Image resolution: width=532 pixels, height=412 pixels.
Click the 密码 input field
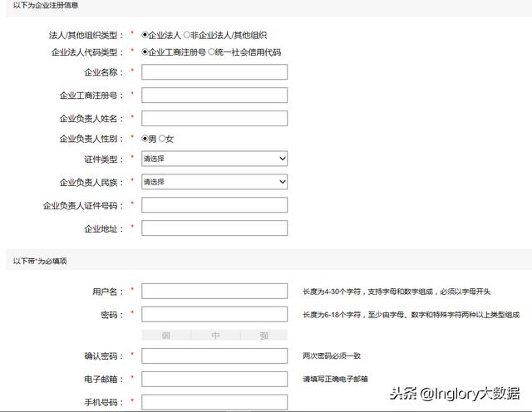[x=214, y=314]
